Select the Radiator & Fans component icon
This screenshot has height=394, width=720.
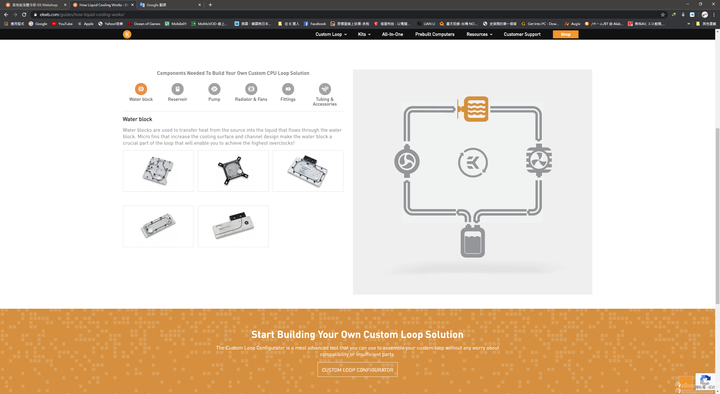[x=251, y=89]
